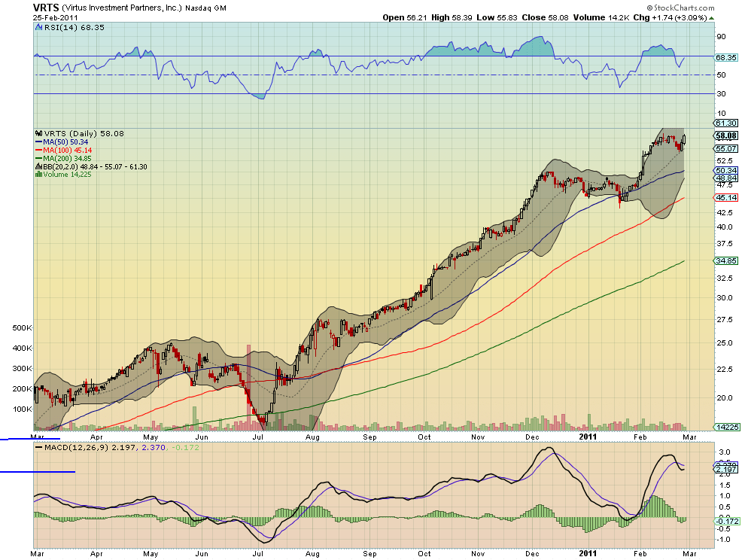Click the bold VRTS ticker title
The image size is (745, 560).
pos(46,8)
